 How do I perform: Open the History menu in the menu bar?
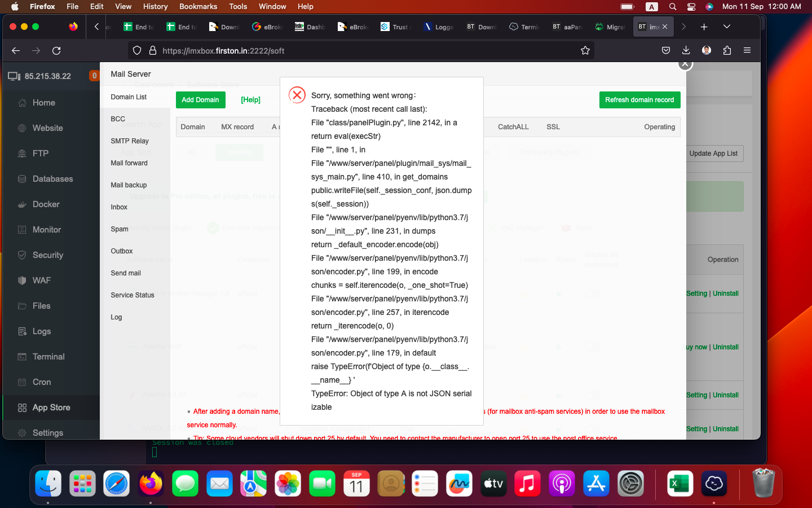pyautogui.click(x=155, y=7)
